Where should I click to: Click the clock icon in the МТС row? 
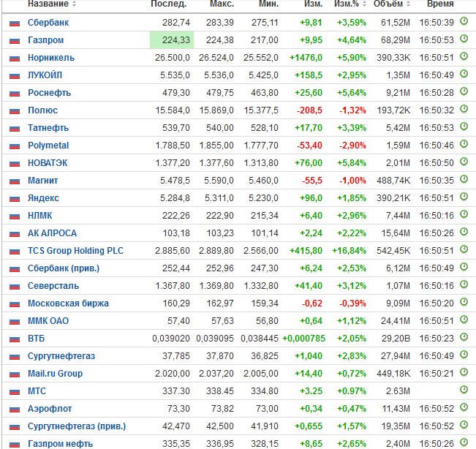(x=464, y=390)
